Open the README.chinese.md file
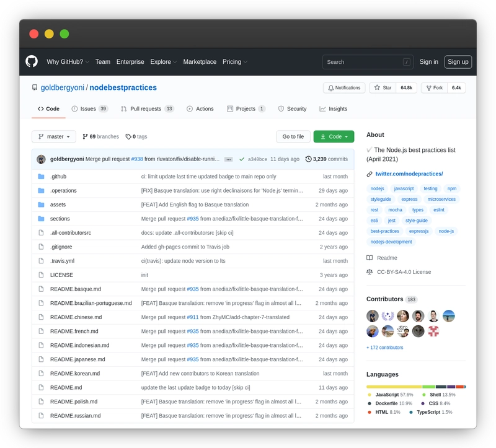This screenshot has width=496, height=448. [x=76, y=317]
